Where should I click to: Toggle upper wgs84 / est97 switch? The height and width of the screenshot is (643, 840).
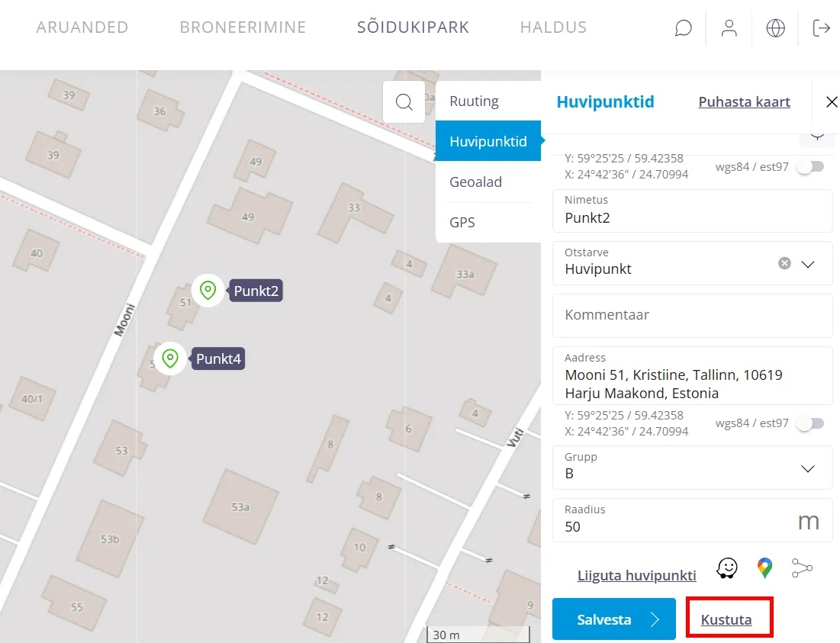809,166
